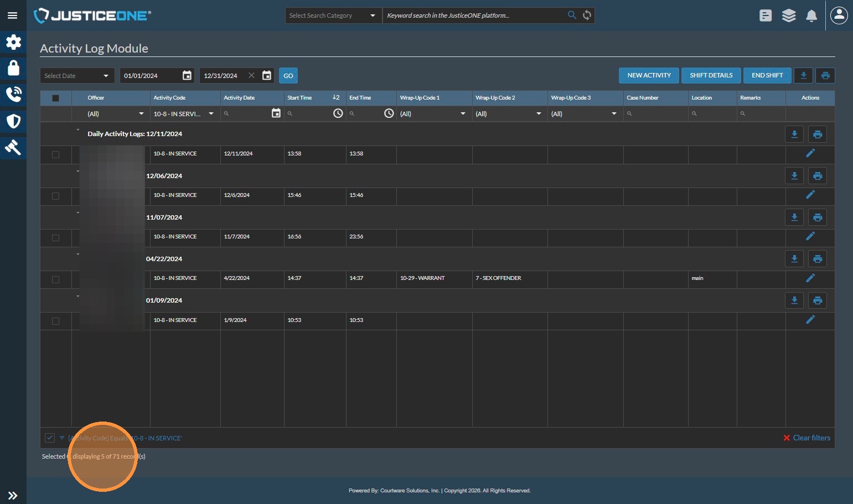Open the Select Date dropdown

tap(77, 76)
